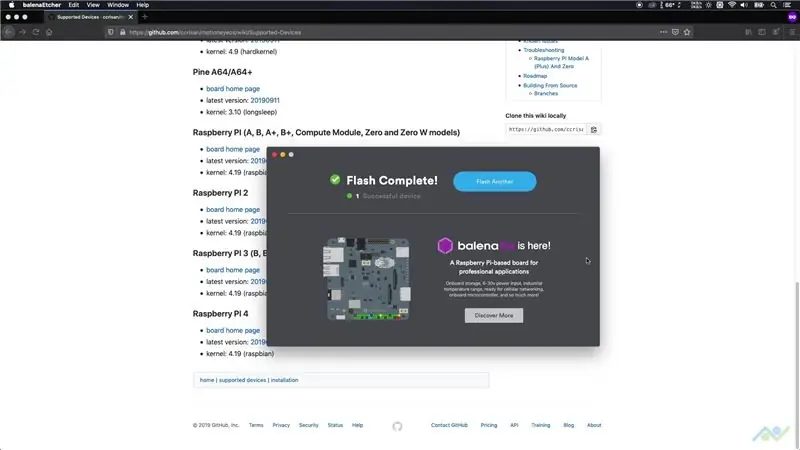Open the Roadmap sidebar link
Image resolution: width=800 pixels, height=450 pixels.
pos(535,76)
